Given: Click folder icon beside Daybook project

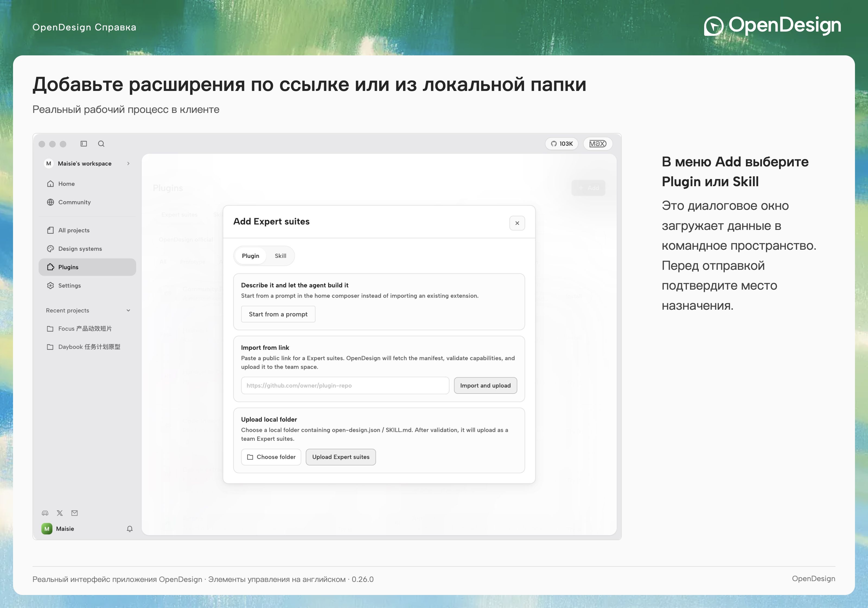Looking at the screenshot, I should (x=50, y=347).
